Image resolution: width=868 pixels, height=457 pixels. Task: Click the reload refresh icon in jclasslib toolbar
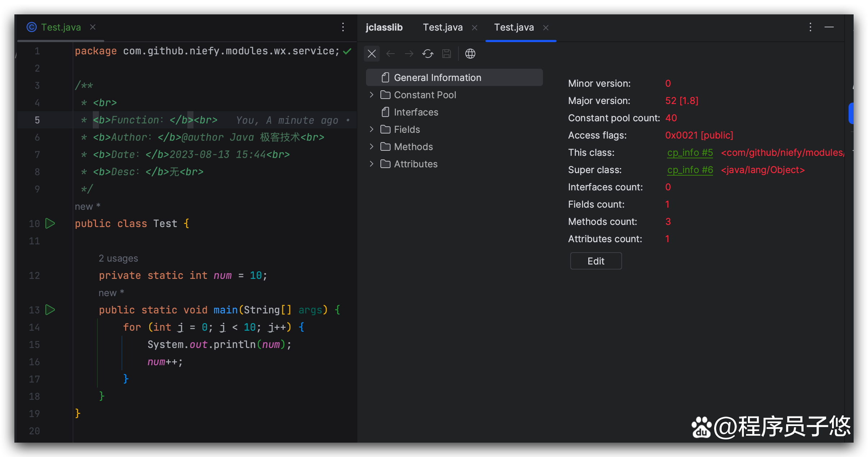[428, 54]
